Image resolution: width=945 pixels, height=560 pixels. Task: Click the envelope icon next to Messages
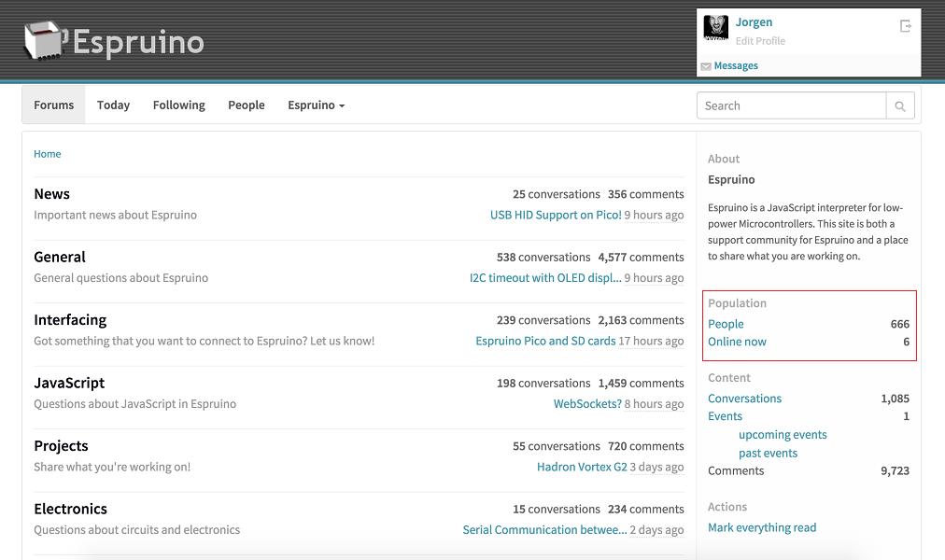[706, 66]
